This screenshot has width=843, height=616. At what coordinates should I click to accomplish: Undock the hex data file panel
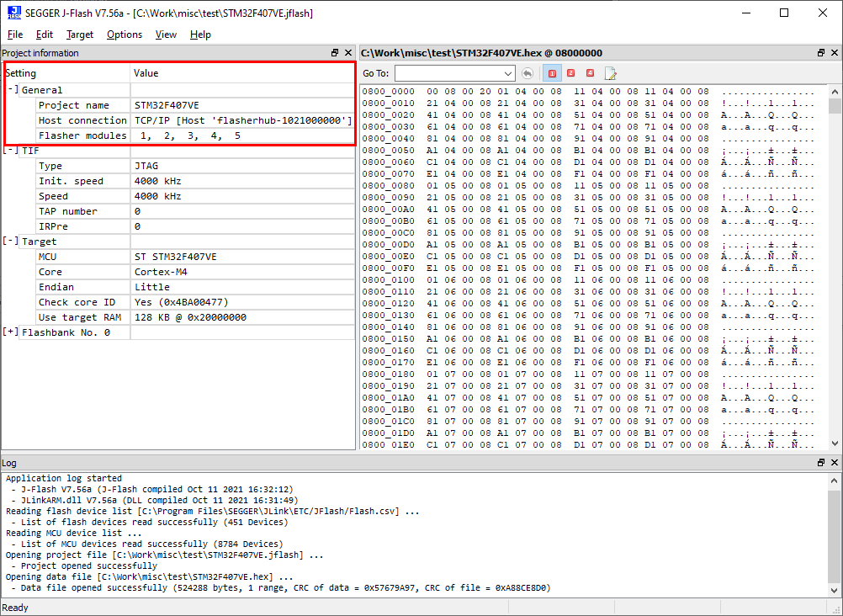click(x=821, y=53)
